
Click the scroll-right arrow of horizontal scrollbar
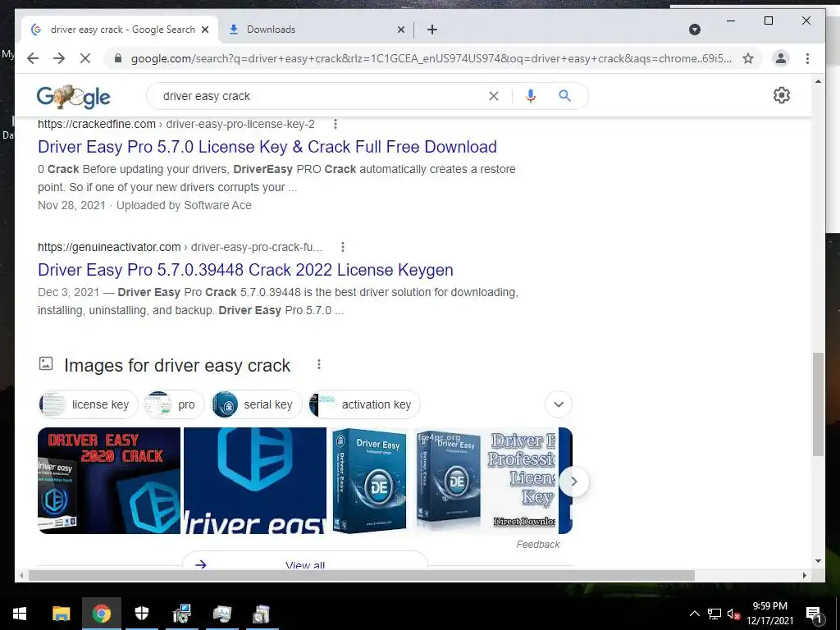click(x=804, y=575)
